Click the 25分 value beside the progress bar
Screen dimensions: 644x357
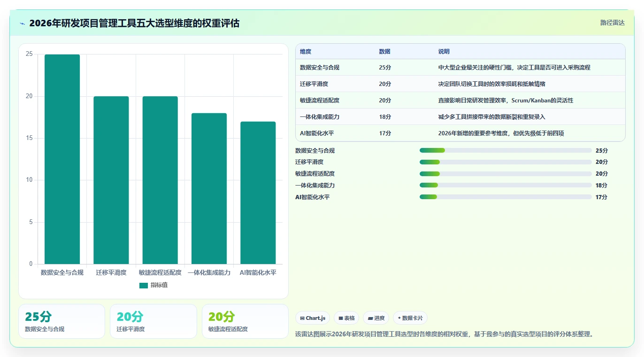pos(601,150)
